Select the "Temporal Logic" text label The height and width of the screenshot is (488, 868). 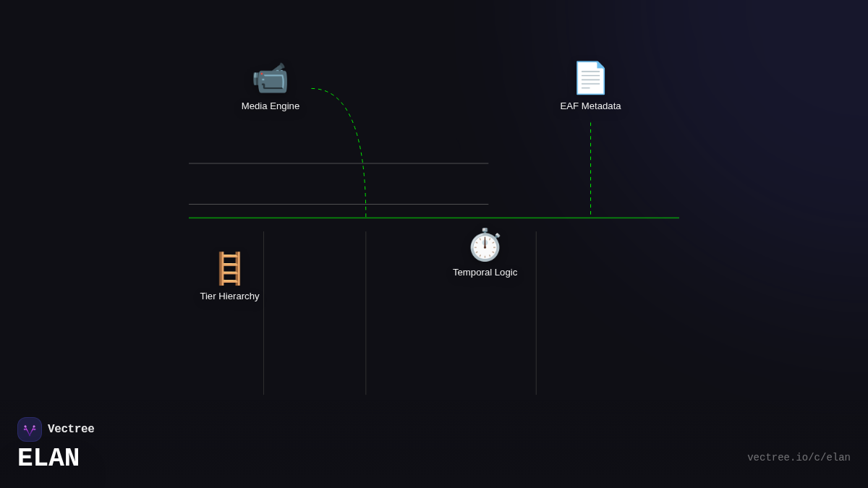[x=485, y=273]
